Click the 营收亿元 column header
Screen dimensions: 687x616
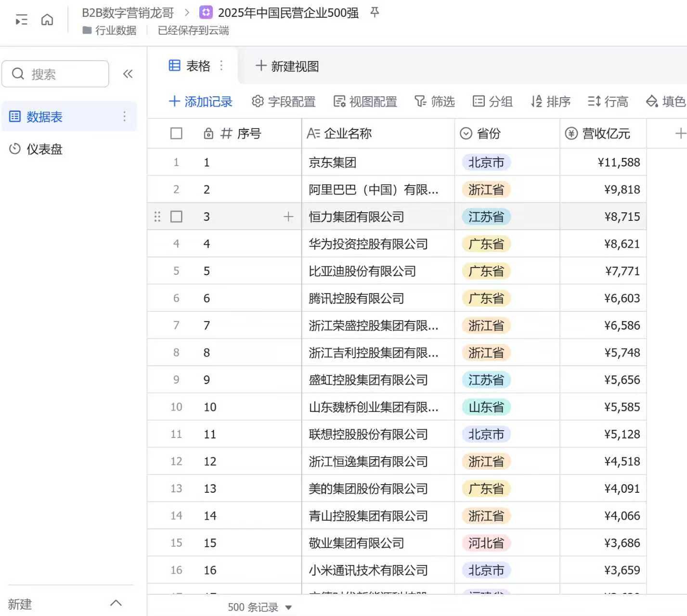tap(603, 133)
